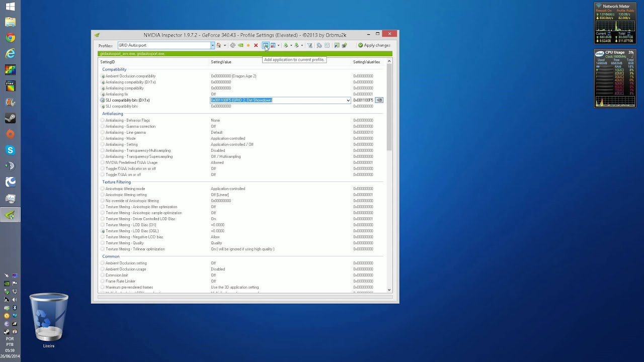The image size is (644, 362).
Task: Click the scroll down arrow of settings list
Action: 389,290
